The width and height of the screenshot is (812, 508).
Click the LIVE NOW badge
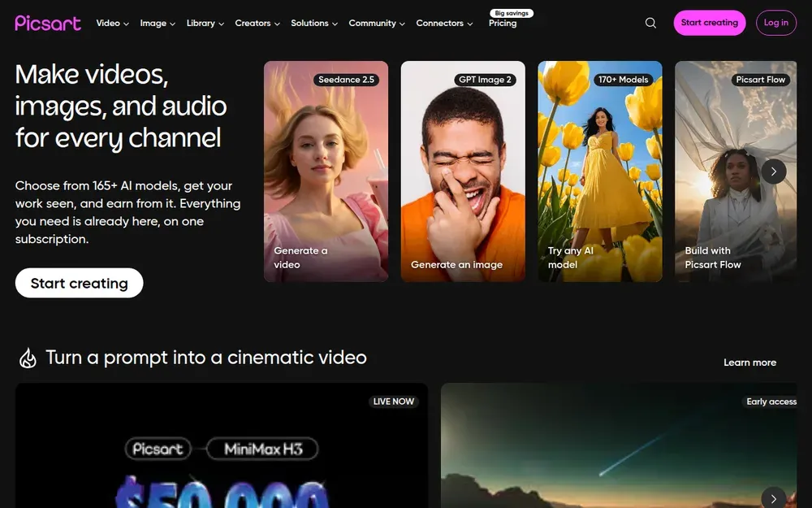click(x=394, y=402)
